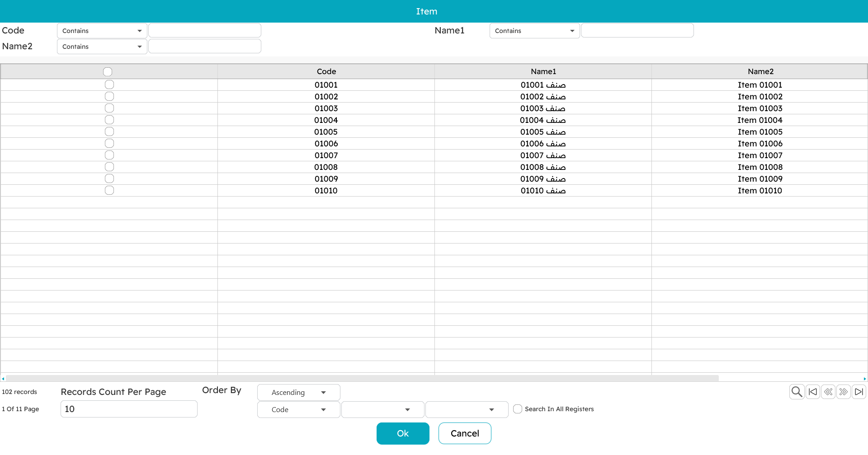This screenshot has width=868, height=455.
Task: Check the row for item 01010
Action: (109, 190)
